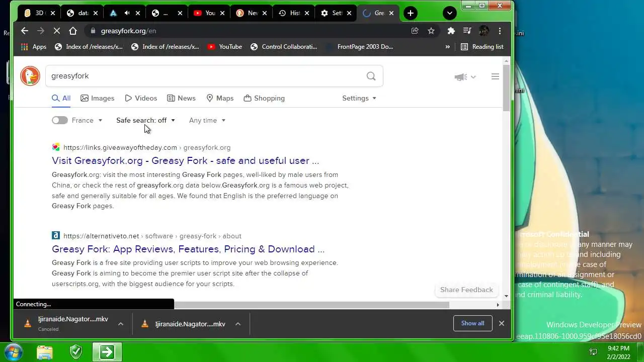Open the Apps bookmarks shortcut

(34, 47)
